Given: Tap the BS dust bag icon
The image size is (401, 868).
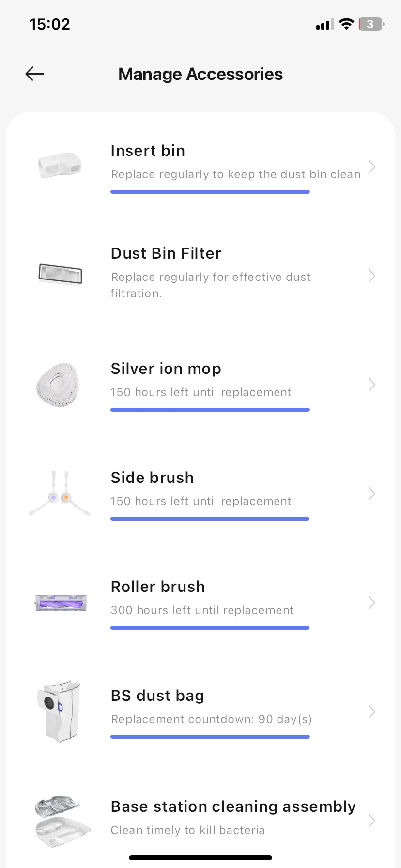Looking at the screenshot, I should [59, 711].
